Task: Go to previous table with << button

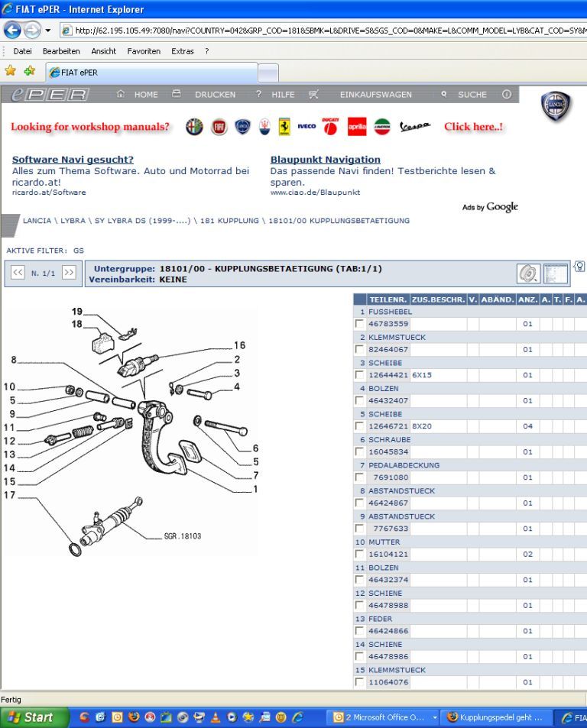Action: [18, 273]
